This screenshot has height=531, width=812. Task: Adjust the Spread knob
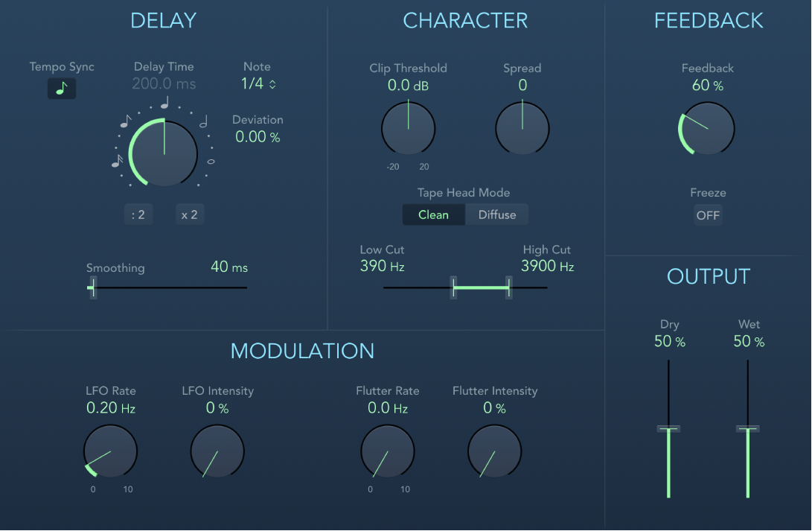click(x=522, y=128)
